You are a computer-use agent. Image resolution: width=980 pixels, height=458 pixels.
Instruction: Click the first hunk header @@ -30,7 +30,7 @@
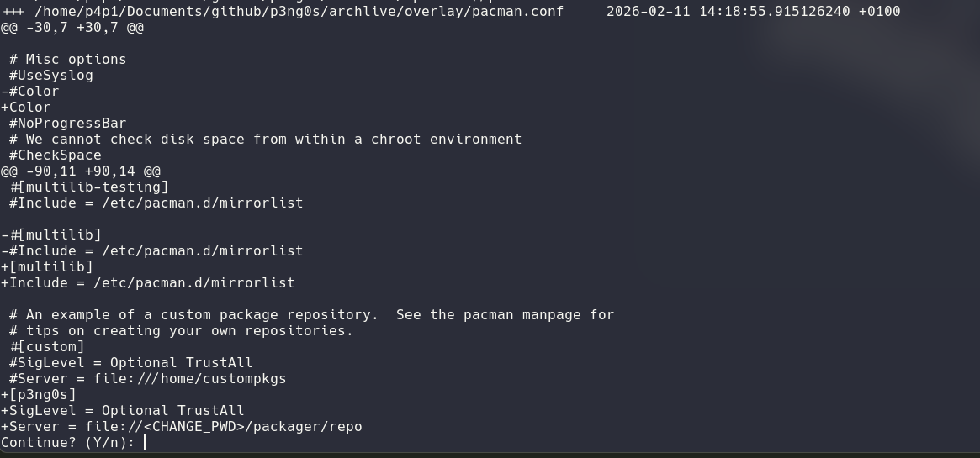tap(72, 28)
